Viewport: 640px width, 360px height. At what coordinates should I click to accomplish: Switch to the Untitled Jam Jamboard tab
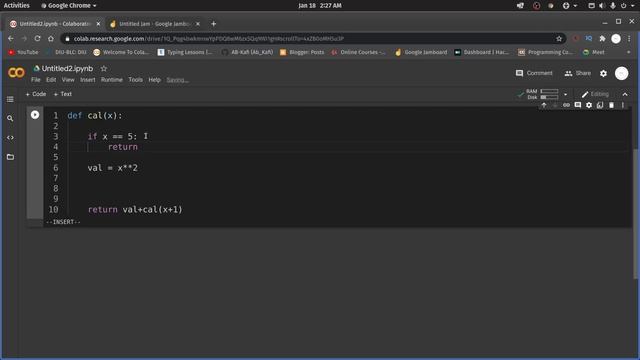pyautogui.click(x=154, y=24)
